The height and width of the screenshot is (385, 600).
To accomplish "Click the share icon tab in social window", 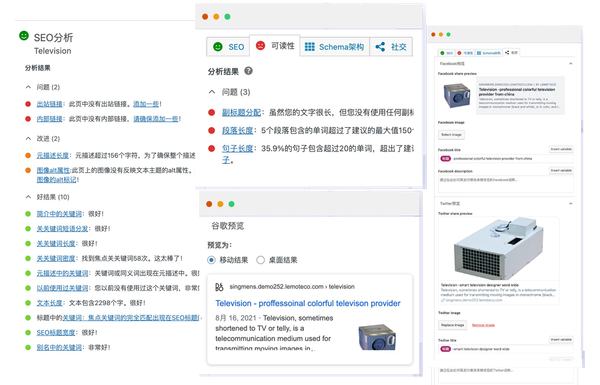I will click(511, 52).
